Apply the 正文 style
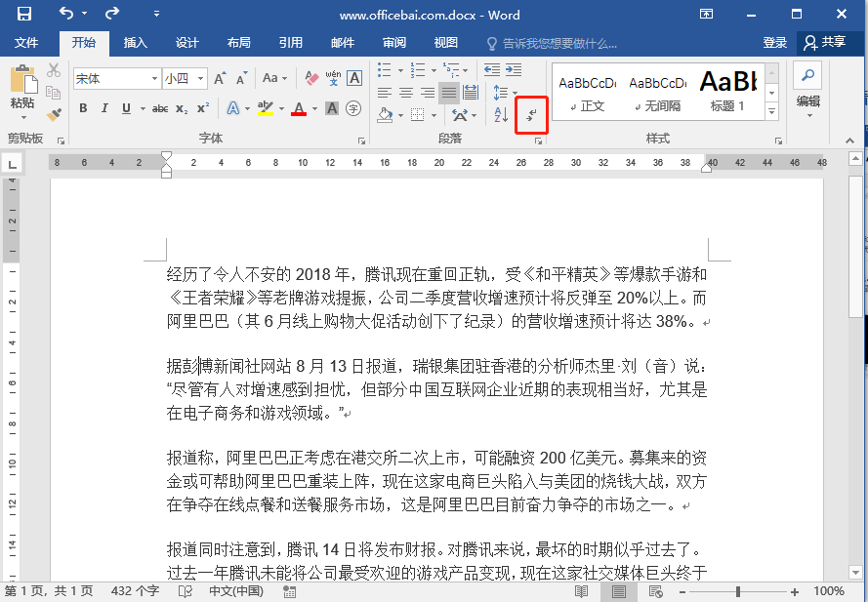 pos(588,93)
